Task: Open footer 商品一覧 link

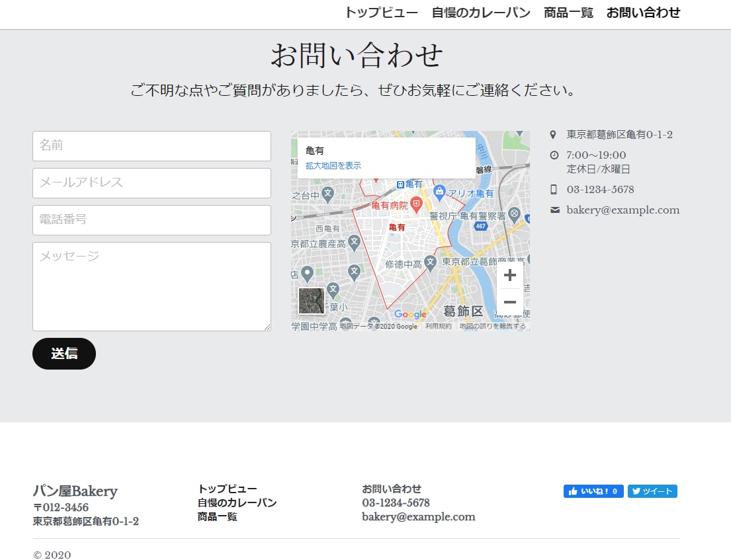Action: [x=217, y=516]
